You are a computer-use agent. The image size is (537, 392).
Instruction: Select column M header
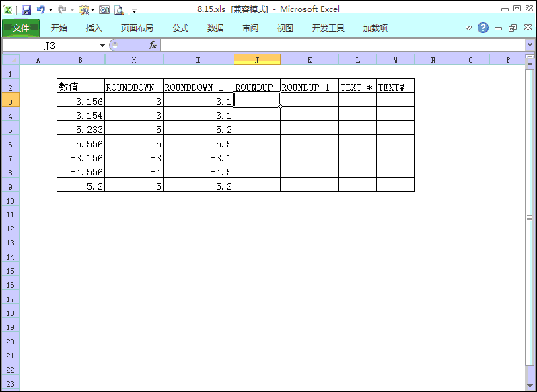tap(395, 60)
